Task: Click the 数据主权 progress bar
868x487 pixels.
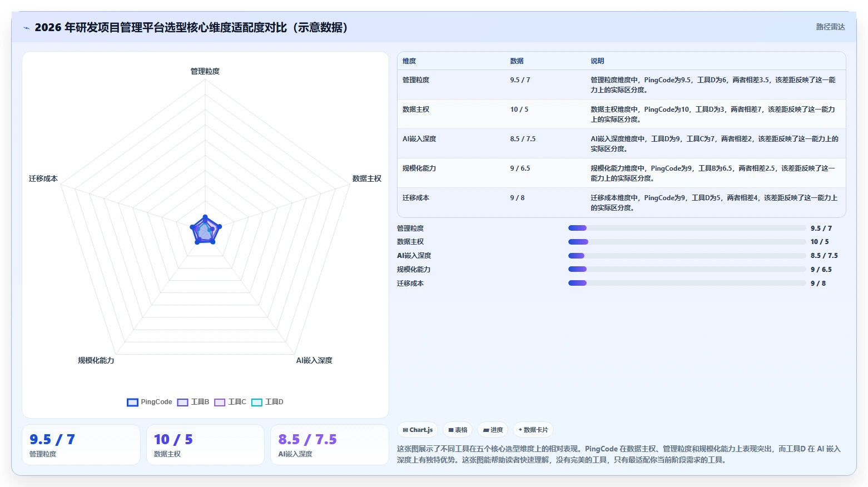Action: (x=687, y=242)
